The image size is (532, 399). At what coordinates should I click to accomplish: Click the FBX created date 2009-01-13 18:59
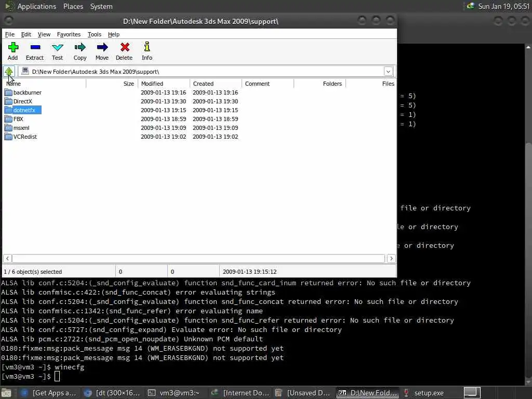(215, 119)
